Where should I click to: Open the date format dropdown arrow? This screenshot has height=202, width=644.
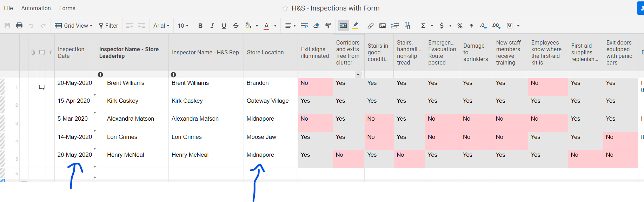point(518,26)
